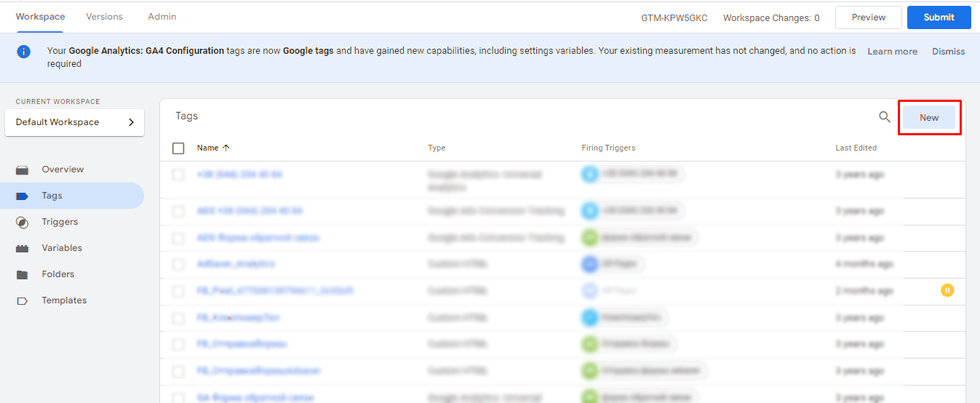Tick checkbox for the ADS +38 (044) tag
Image resolution: width=980 pixels, height=403 pixels.
(178, 211)
